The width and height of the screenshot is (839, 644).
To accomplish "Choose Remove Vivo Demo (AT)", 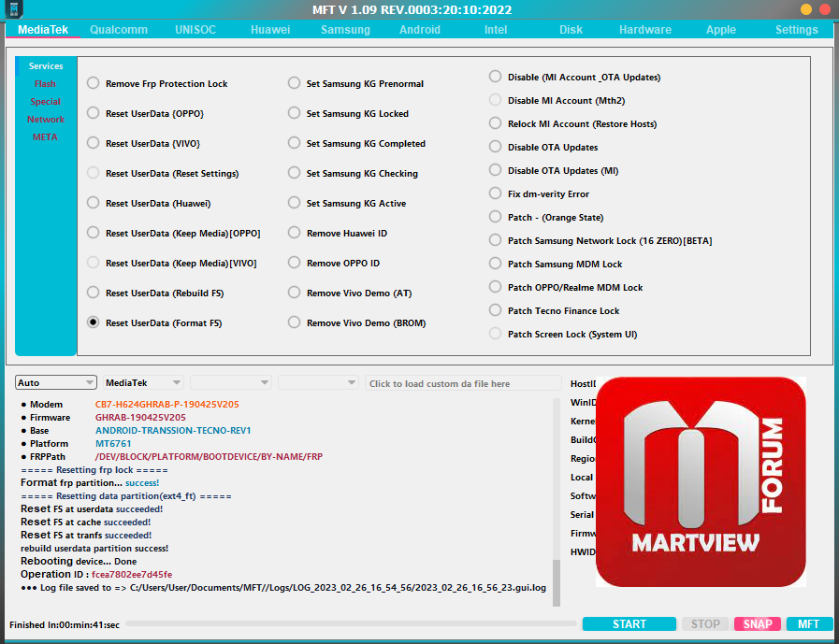I will point(350,293).
